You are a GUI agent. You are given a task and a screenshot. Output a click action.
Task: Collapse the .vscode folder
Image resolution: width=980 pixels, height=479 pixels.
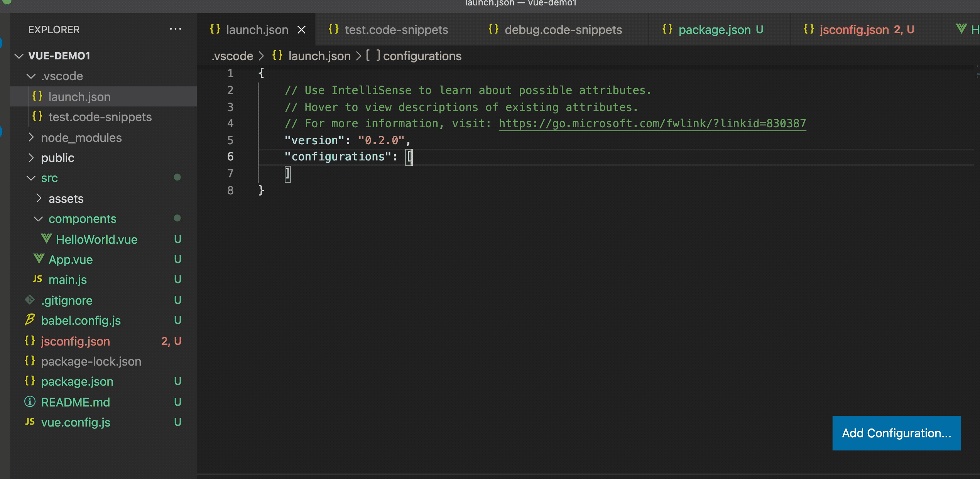tap(31, 76)
